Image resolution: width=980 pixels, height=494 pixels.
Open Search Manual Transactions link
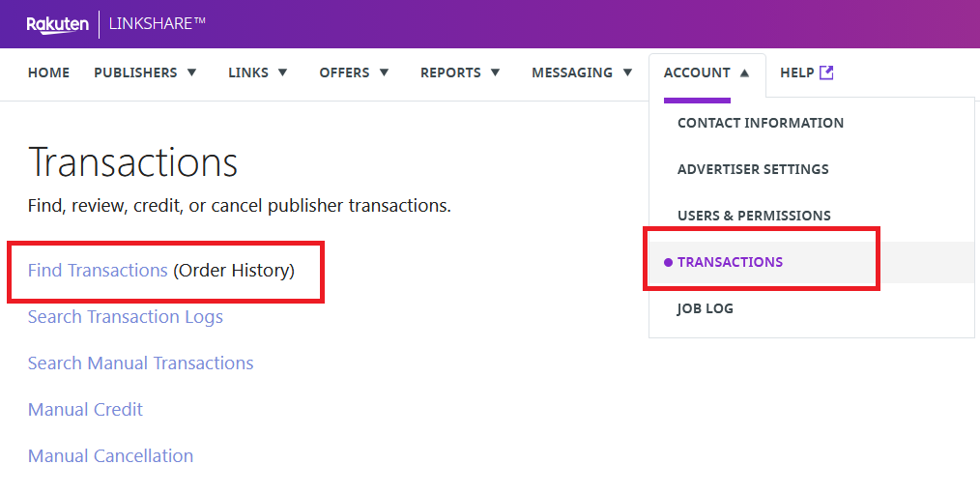tap(141, 363)
